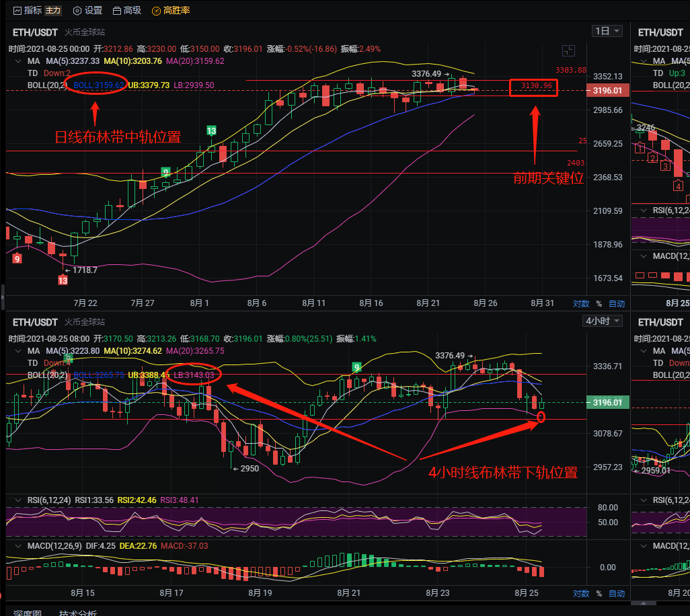Collapse MA row in upper right chart
This screenshot has height=616, width=690.
[644, 61]
